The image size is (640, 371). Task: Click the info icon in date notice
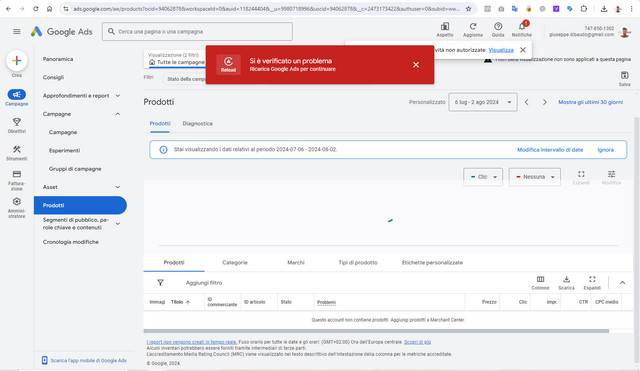pos(163,150)
